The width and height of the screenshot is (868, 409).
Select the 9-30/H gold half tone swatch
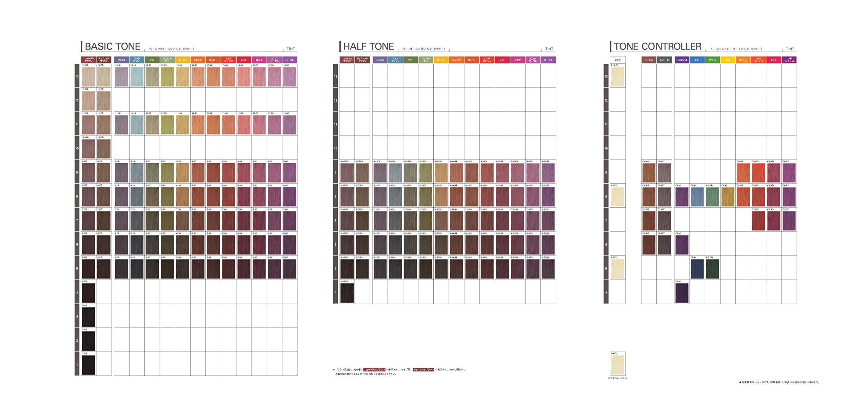(x=441, y=173)
